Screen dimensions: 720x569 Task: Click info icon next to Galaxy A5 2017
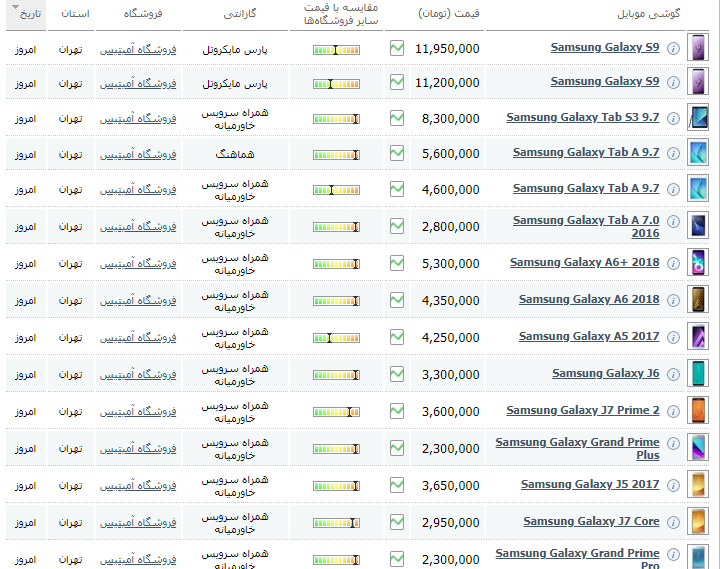tap(674, 337)
